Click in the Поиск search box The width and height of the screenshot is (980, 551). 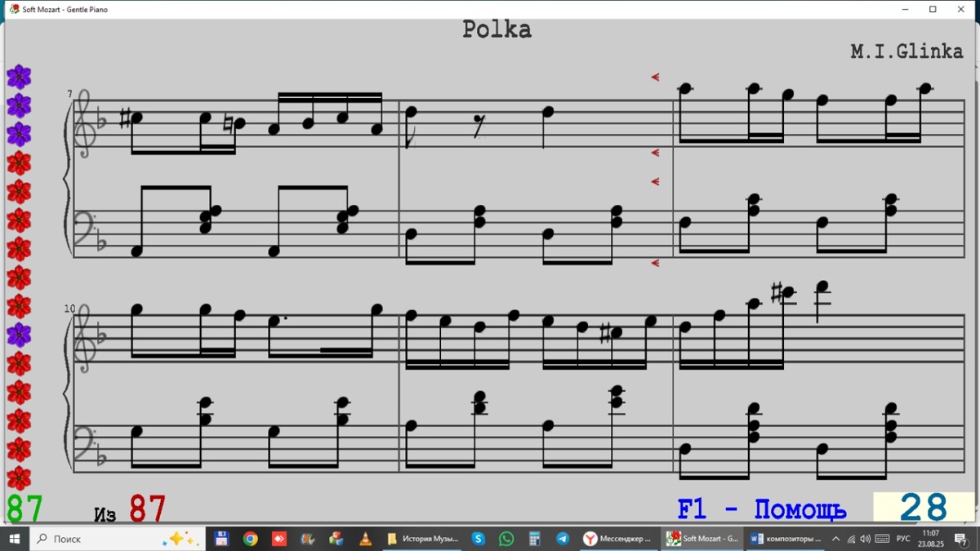115,539
